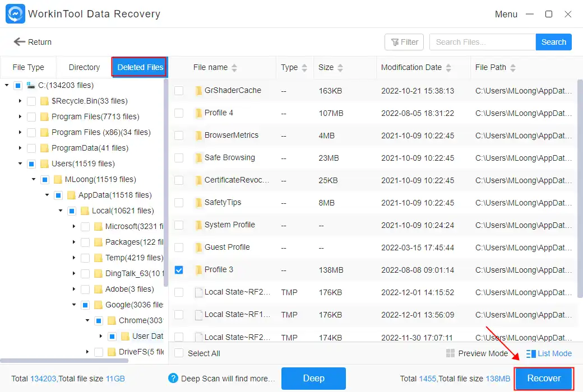Select the CertificateRevoc... file name
Screen dimensions: 583x392
pyautogui.click(x=237, y=180)
